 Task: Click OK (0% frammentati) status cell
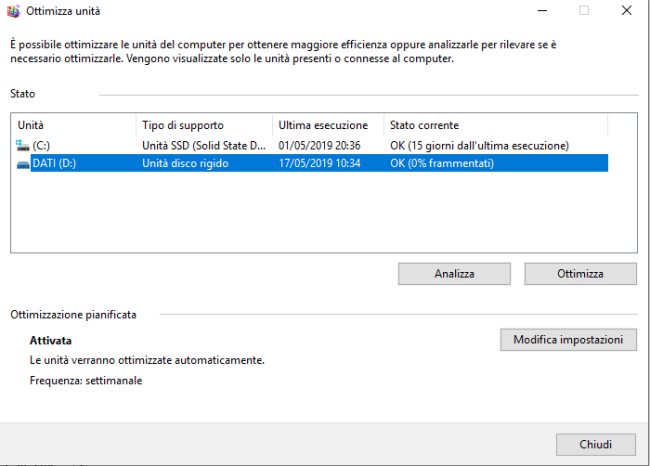[x=442, y=163]
